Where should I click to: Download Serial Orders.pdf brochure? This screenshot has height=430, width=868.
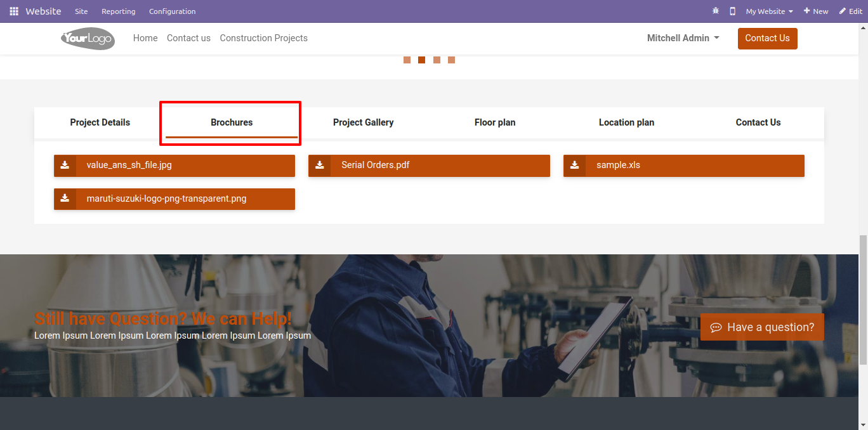[x=429, y=166]
